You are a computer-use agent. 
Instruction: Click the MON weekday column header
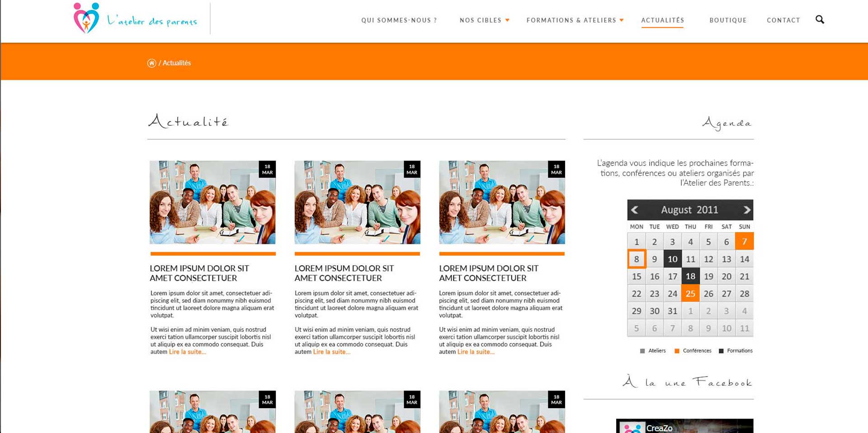pyautogui.click(x=637, y=227)
